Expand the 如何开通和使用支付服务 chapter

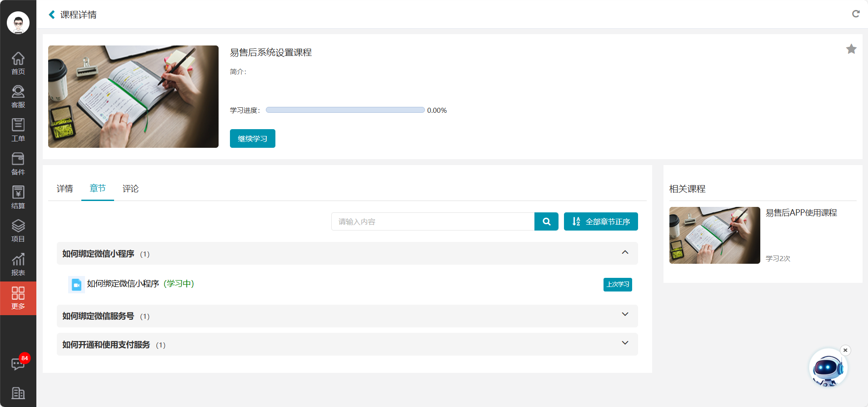(625, 343)
